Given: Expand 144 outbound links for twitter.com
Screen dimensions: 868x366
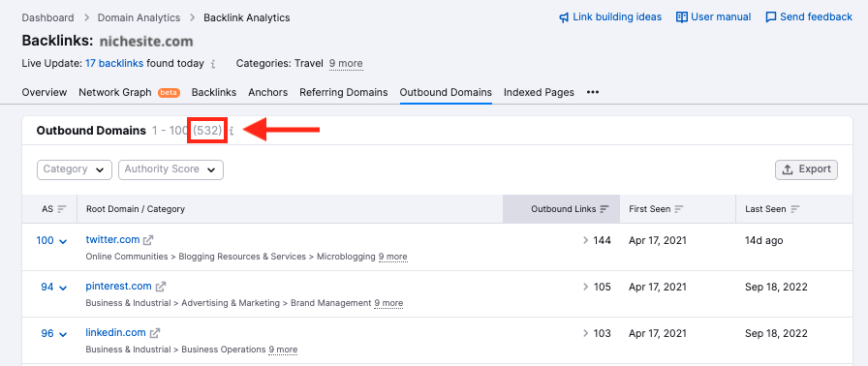Looking at the screenshot, I should pyautogui.click(x=598, y=240).
